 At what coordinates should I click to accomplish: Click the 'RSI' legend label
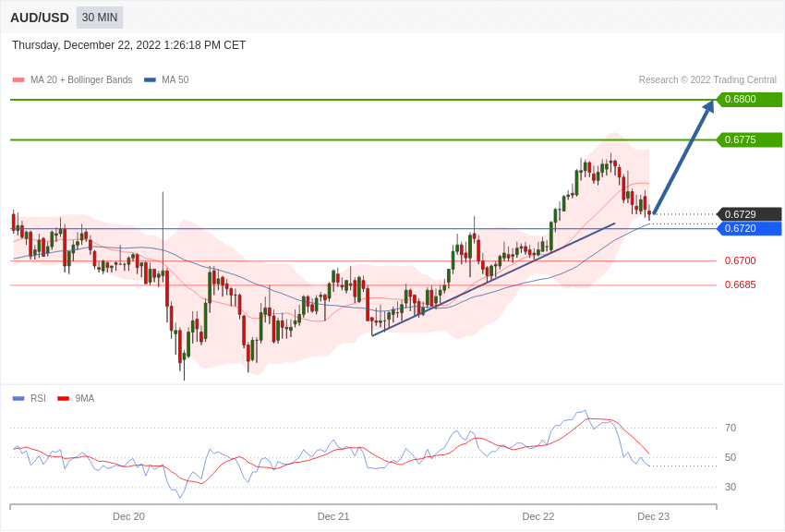38,398
